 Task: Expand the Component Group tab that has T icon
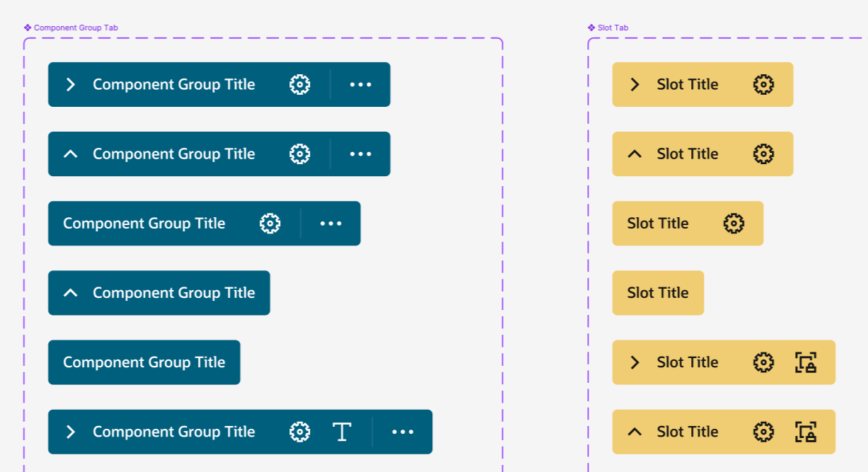[70, 432]
